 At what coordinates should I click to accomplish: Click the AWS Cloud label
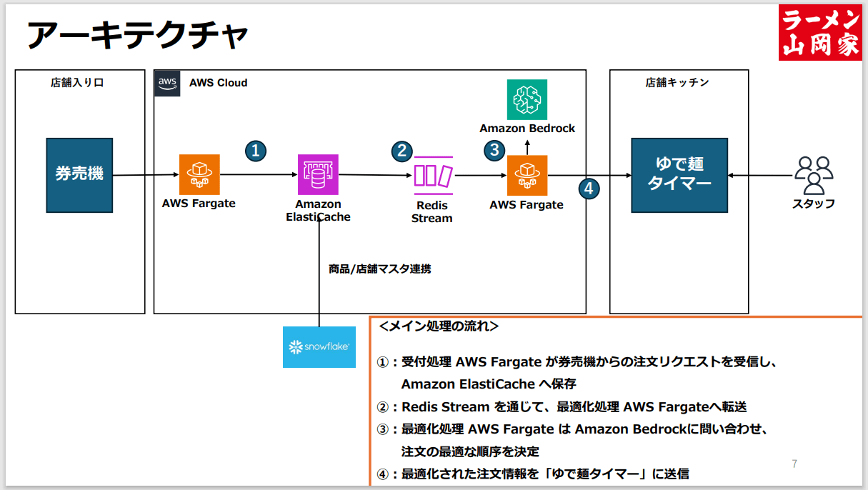(x=218, y=83)
